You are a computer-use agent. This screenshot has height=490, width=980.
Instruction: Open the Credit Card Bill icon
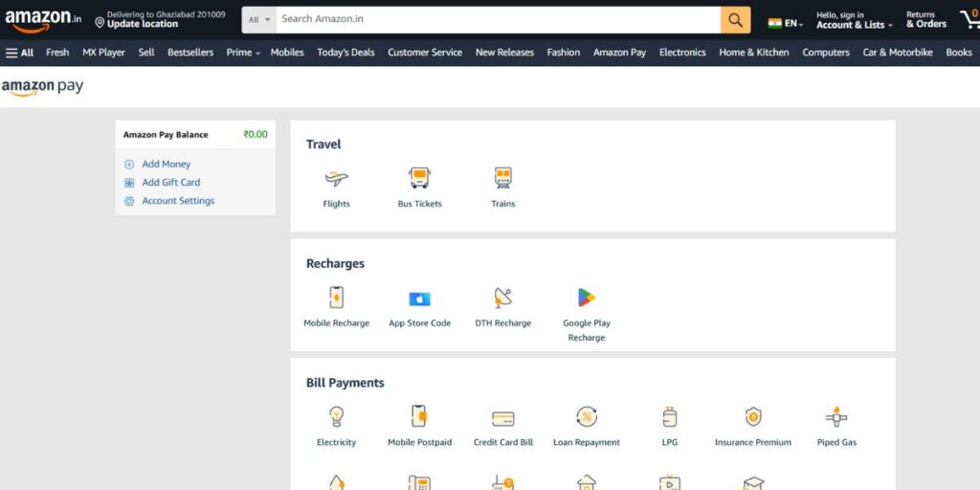point(503,418)
